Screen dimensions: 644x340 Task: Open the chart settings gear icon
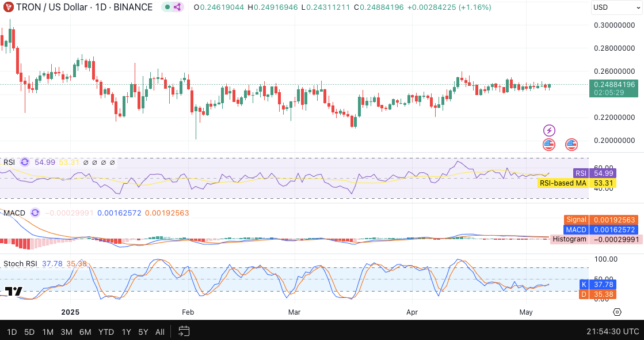tap(617, 312)
